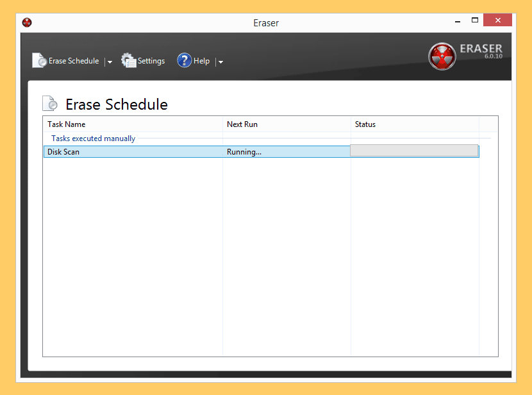Collapse the Tasks executed manually group
This screenshot has width=532, height=395.
point(93,139)
